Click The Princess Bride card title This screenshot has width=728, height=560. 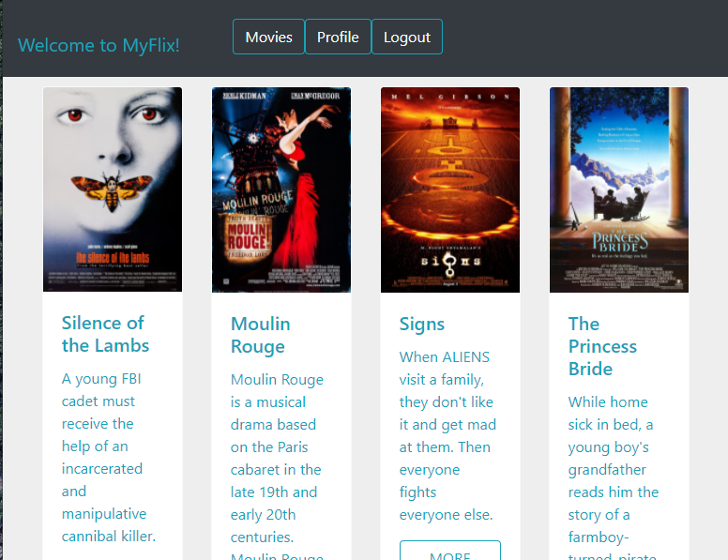602,346
